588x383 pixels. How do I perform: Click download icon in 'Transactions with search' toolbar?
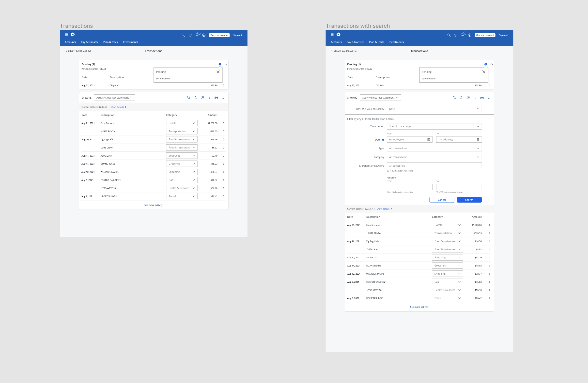pos(489,98)
